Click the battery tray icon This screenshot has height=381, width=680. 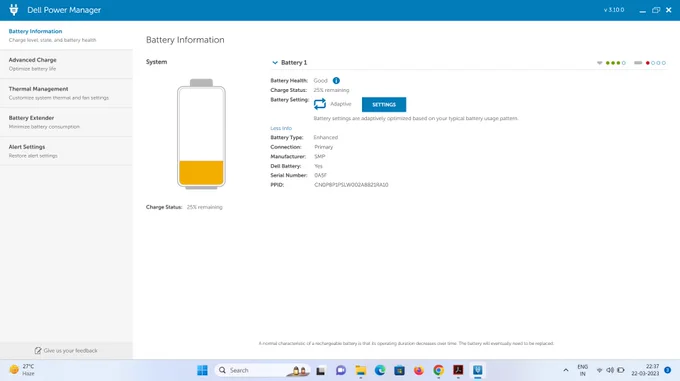pos(621,370)
